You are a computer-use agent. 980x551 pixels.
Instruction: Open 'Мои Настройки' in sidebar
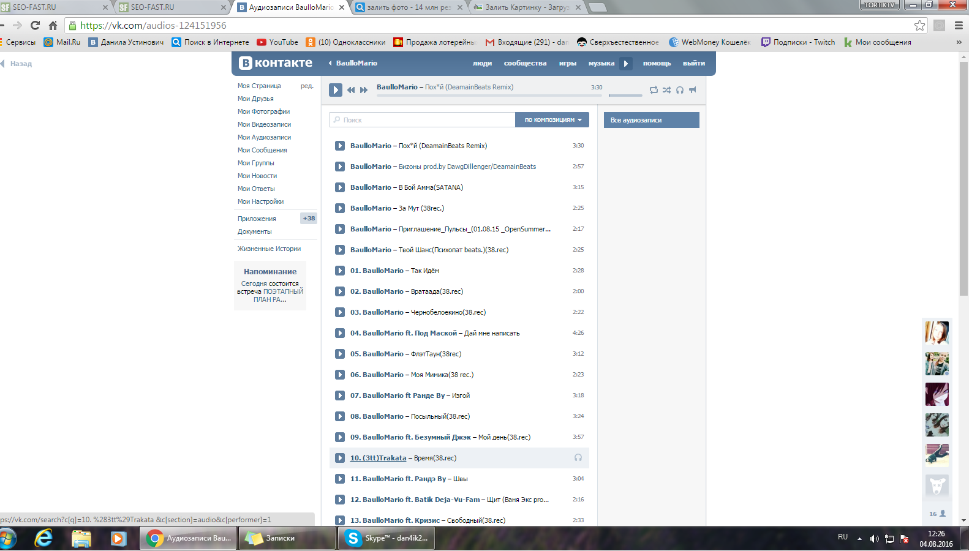[x=260, y=201]
